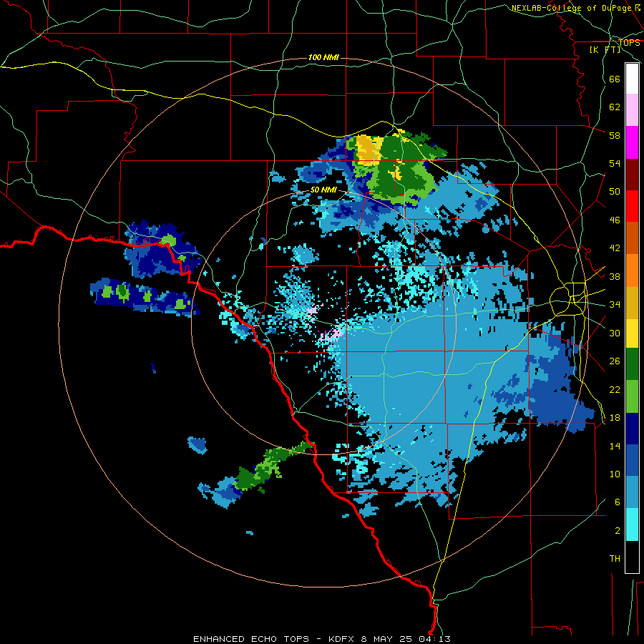
Task: Click the "TH" legend label
Action: coord(615,559)
